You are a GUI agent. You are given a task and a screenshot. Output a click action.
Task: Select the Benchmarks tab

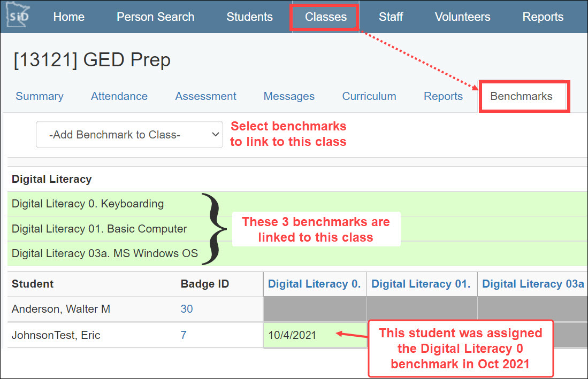(x=523, y=96)
